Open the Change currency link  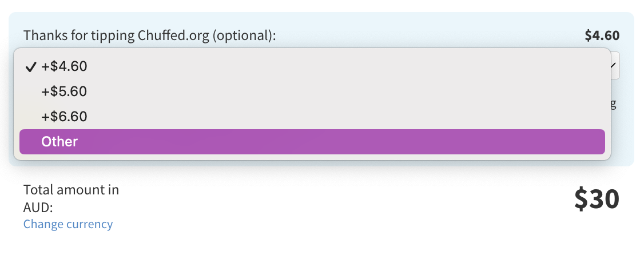coord(67,224)
